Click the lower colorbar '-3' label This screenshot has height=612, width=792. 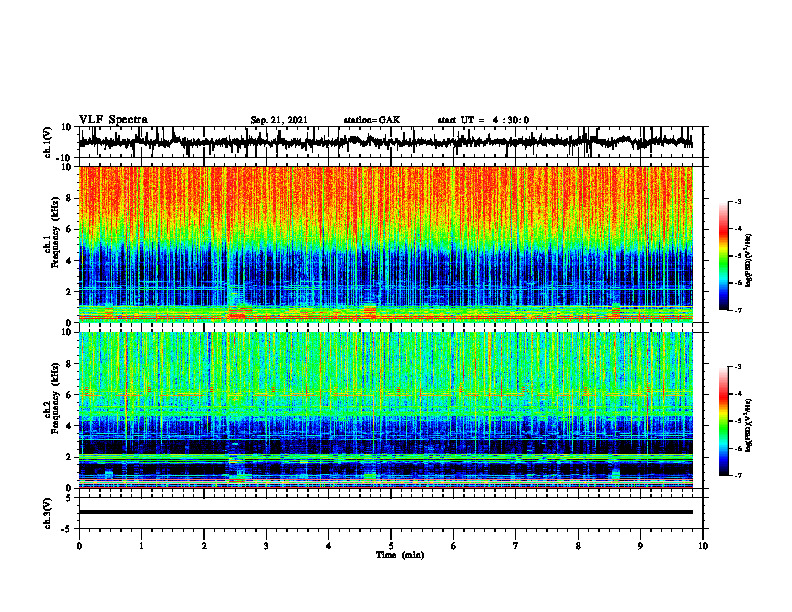click(737, 367)
